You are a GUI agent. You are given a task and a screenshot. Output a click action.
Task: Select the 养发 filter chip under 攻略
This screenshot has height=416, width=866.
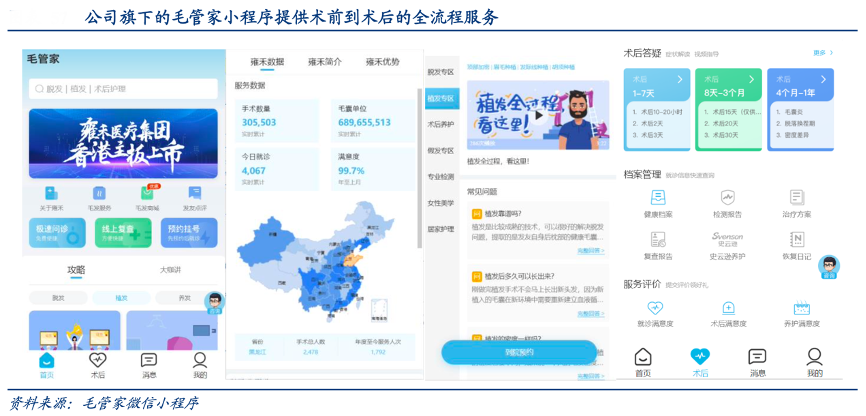pos(184,298)
